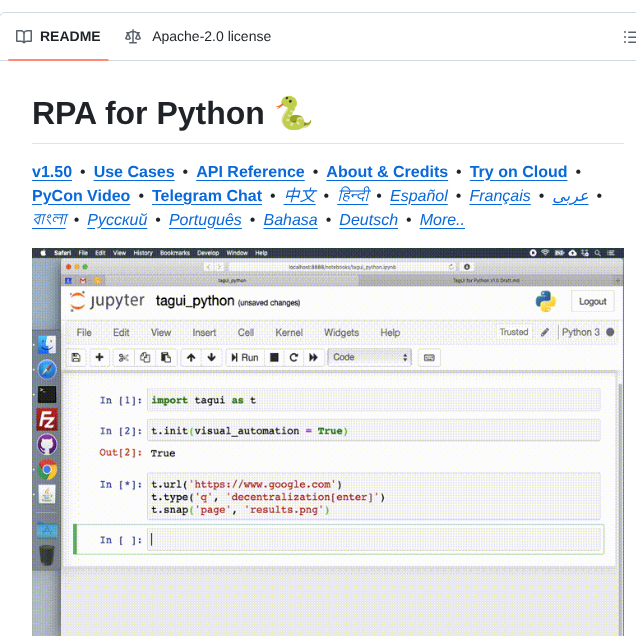Open the README outline list icon
Image resolution: width=636 pixels, height=636 pixels.
pyautogui.click(x=630, y=37)
